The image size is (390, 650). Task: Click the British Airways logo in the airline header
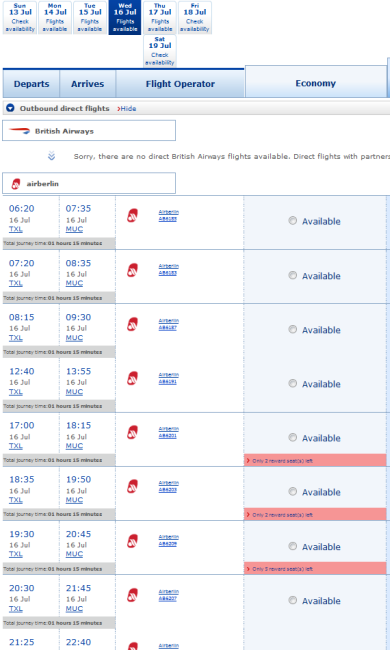pyautogui.click(x=19, y=131)
